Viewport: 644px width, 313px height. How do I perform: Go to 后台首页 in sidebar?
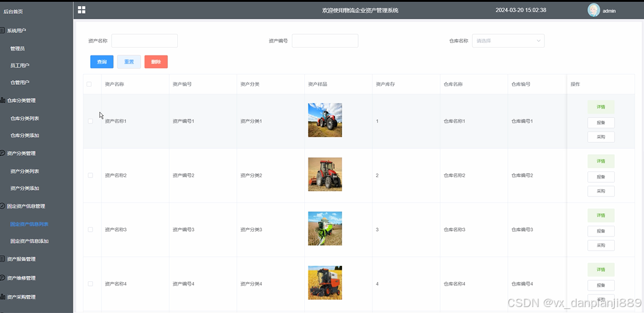coord(13,11)
